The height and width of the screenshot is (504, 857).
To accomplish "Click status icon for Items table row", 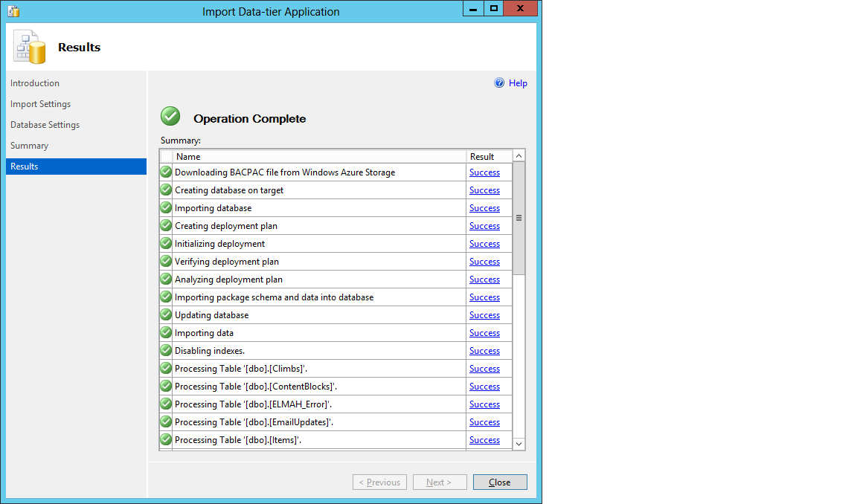I will [166, 439].
